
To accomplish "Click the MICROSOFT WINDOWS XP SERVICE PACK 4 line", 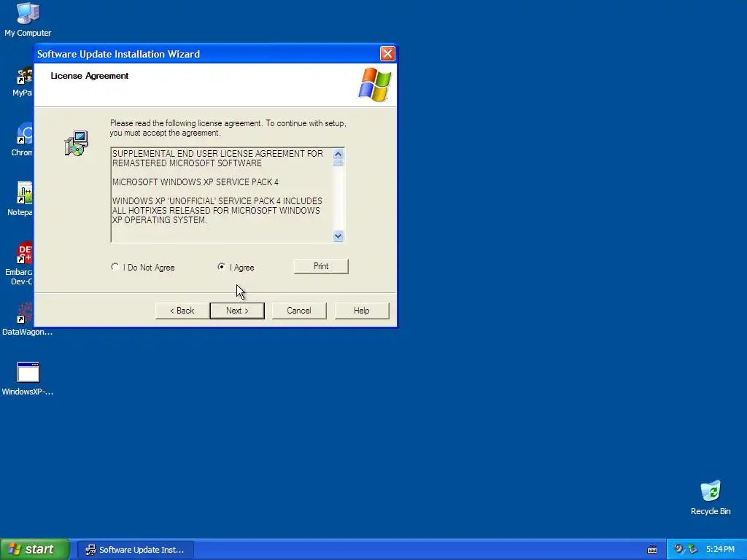I will click(x=196, y=182).
